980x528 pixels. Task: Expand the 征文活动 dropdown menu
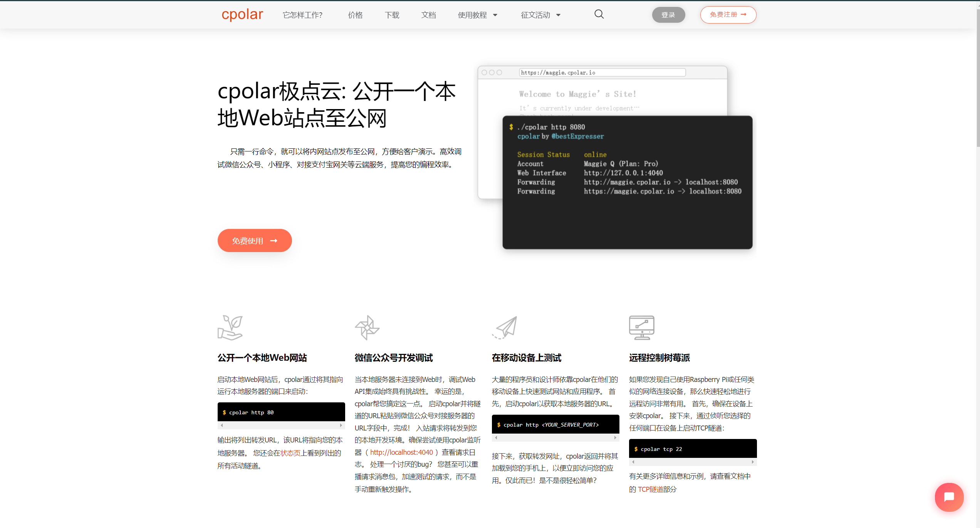pos(540,15)
